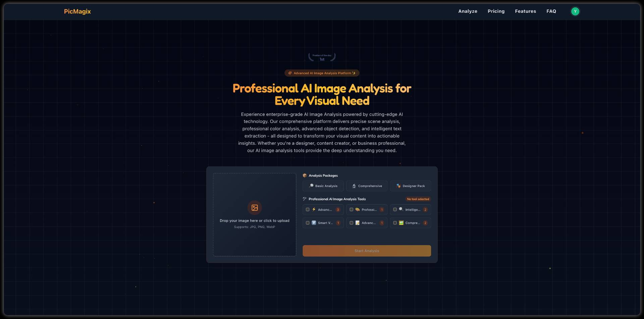Click the hashtag Smart V... tool icon

(314, 223)
